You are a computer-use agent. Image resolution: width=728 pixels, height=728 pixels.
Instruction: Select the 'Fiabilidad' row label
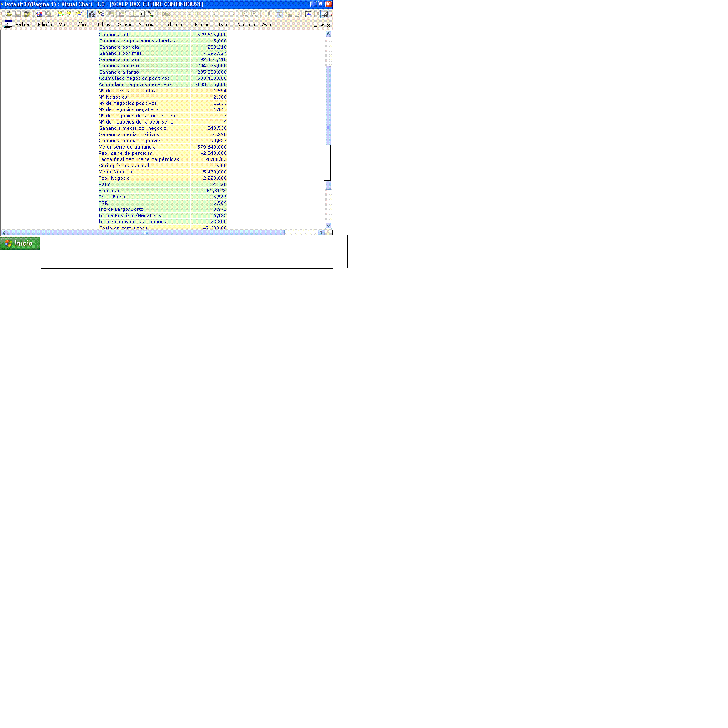[109, 191]
